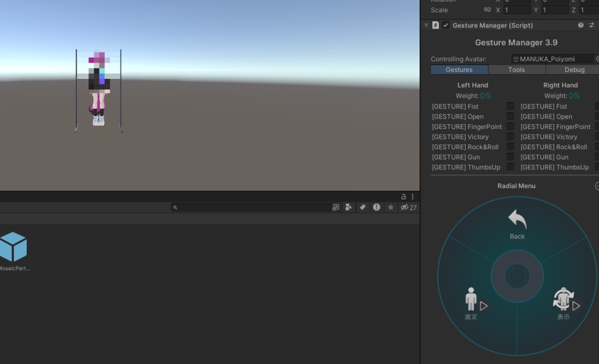Click the Scale X input field
Viewport: 599px width, 364px height.
coord(517,10)
